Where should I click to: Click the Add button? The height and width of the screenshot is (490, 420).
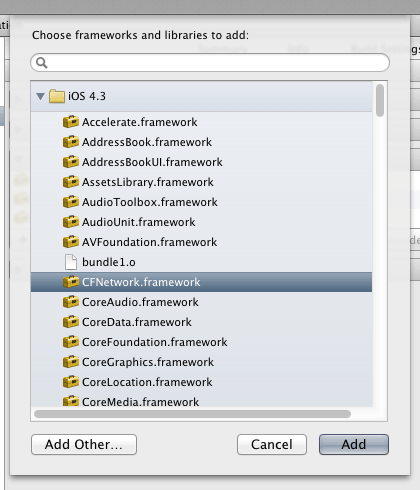tap(354, 444)
